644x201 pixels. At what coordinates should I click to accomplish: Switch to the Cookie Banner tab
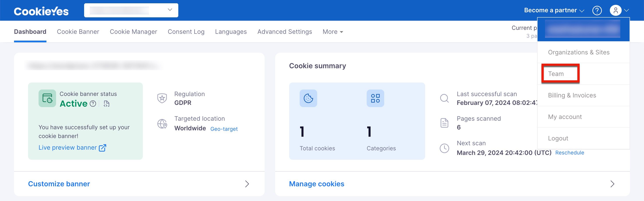tap(78, 32)
